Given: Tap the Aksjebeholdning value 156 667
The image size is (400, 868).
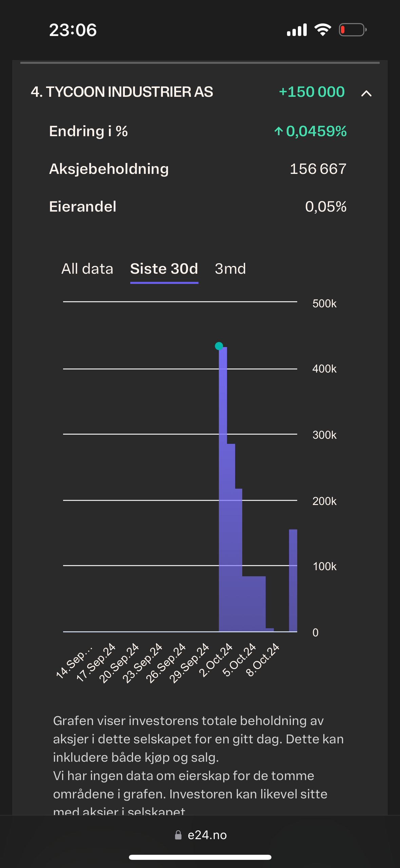Looking at the screenshot, I should (x=318, y=169).
